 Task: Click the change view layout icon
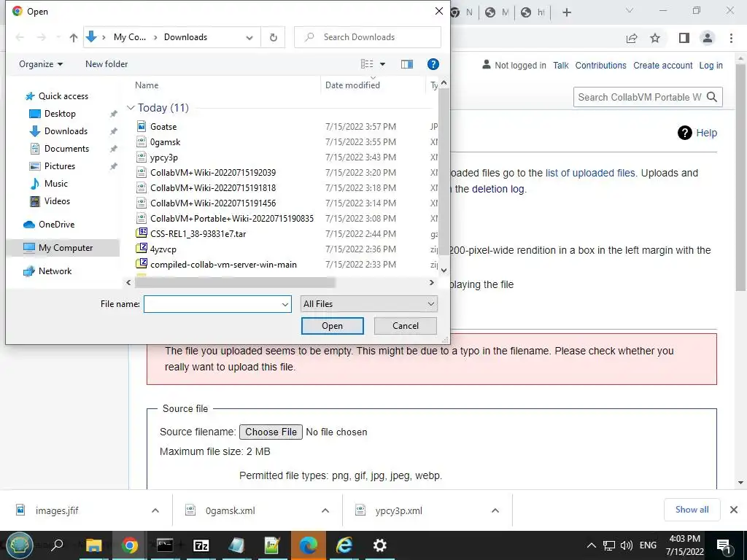click(367, 64)
